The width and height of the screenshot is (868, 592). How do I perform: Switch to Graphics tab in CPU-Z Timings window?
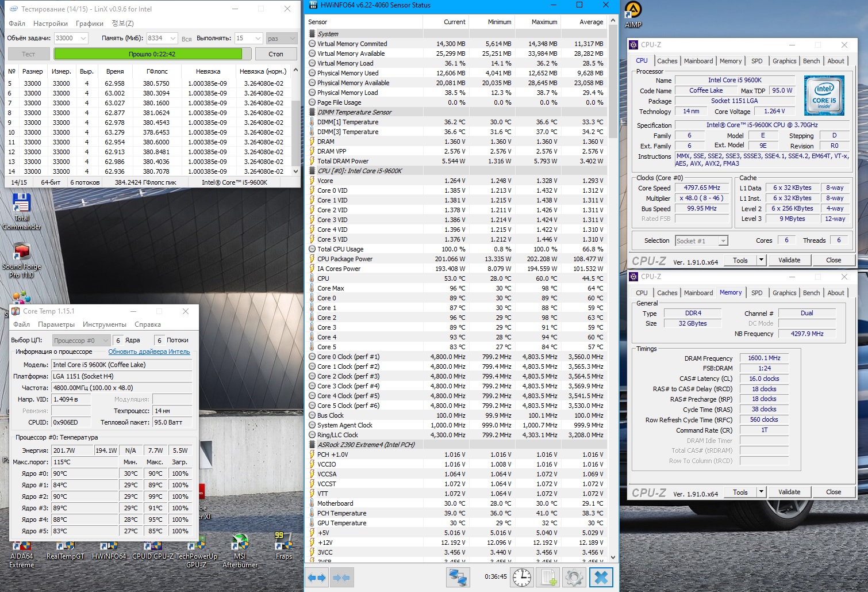[x=784, y=293]
